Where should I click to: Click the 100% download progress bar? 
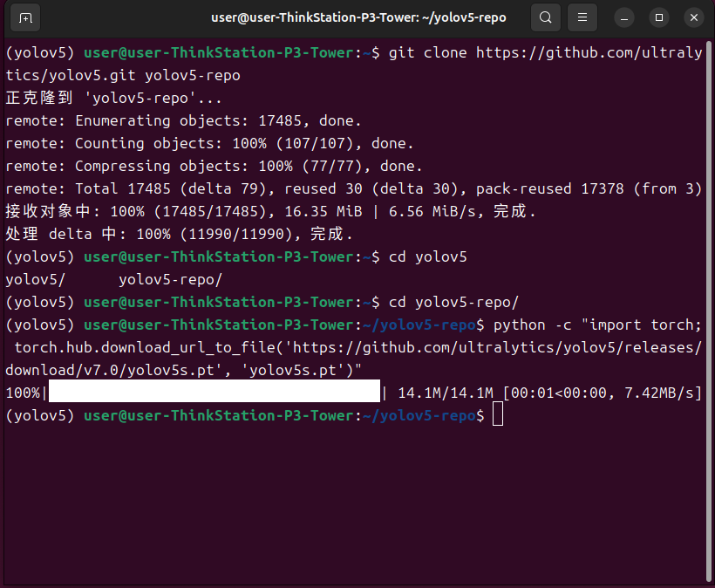tap(214, 392)
